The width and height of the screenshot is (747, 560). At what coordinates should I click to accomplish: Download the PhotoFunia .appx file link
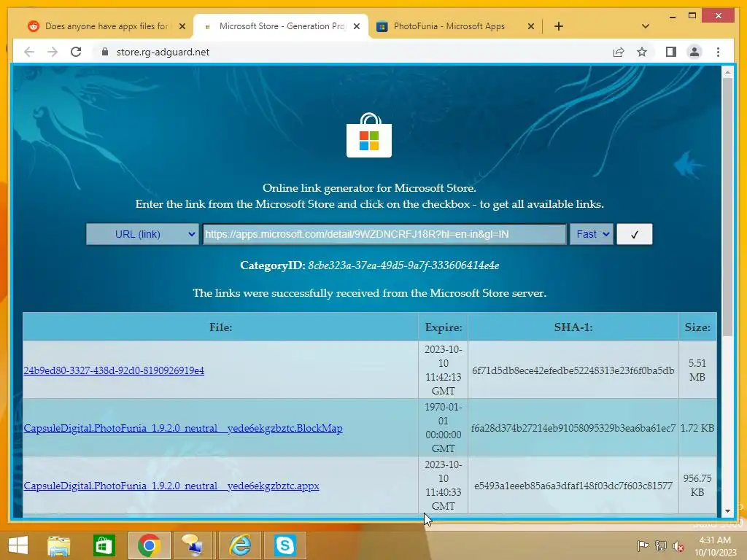pyautogui.click(x=171, y=486)
